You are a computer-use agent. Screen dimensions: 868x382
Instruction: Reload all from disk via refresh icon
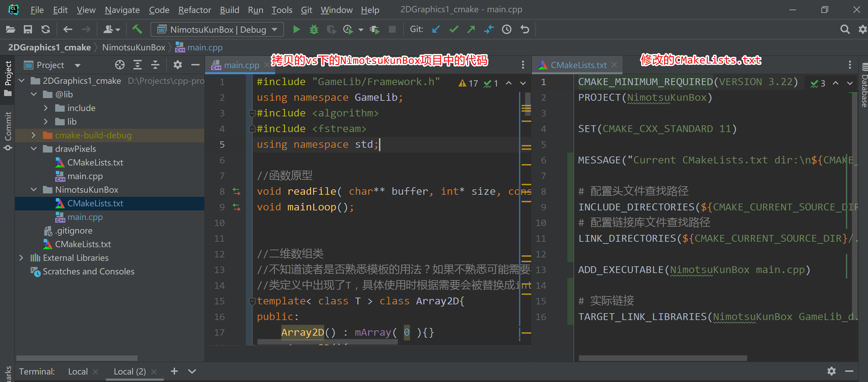(46, 30)
